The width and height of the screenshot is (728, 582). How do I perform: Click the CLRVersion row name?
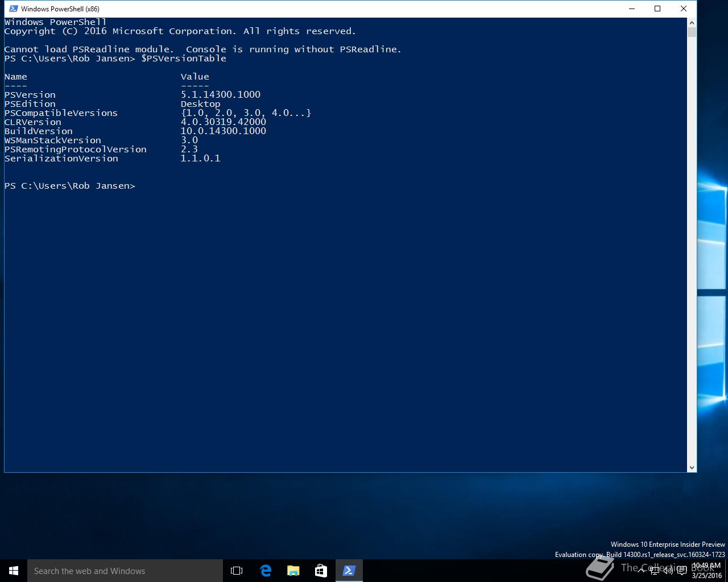(x=33, y=122)
